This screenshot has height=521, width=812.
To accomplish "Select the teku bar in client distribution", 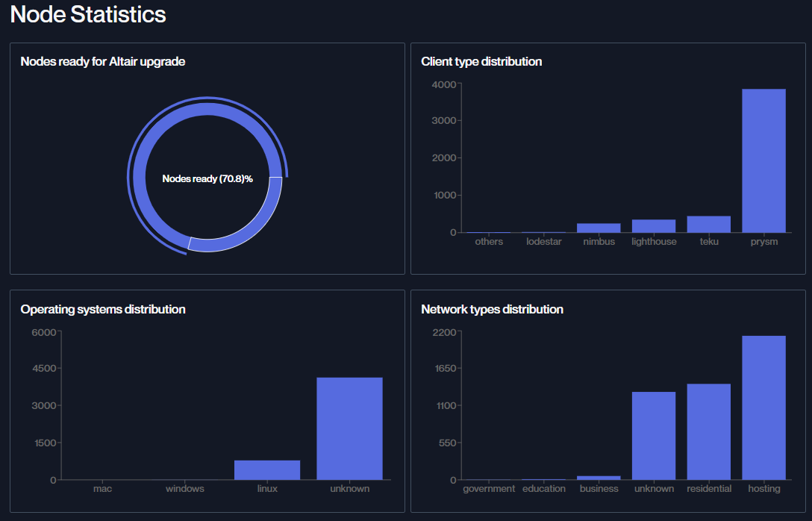I will [708, 224].
